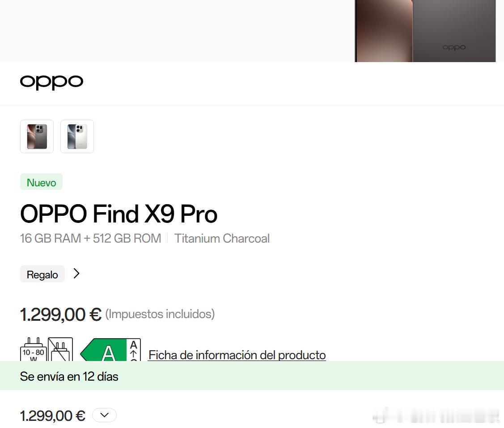
Task: Click the bottom bar 1.299,00 € price
Action: [53, 416]
